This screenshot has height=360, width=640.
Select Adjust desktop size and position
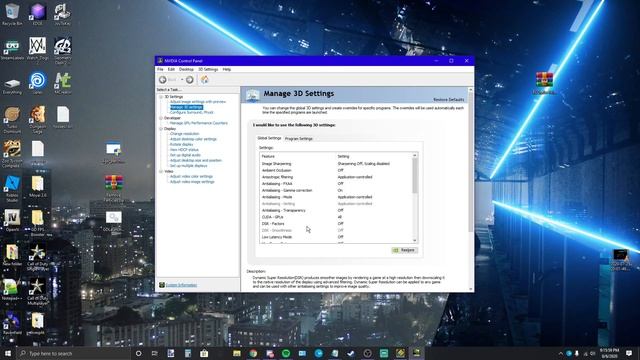[196, 160]
